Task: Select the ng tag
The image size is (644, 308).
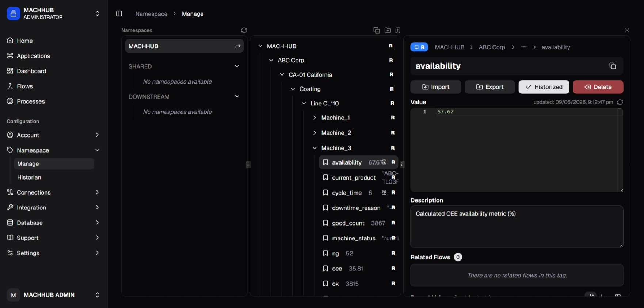Action: [358, 253]
